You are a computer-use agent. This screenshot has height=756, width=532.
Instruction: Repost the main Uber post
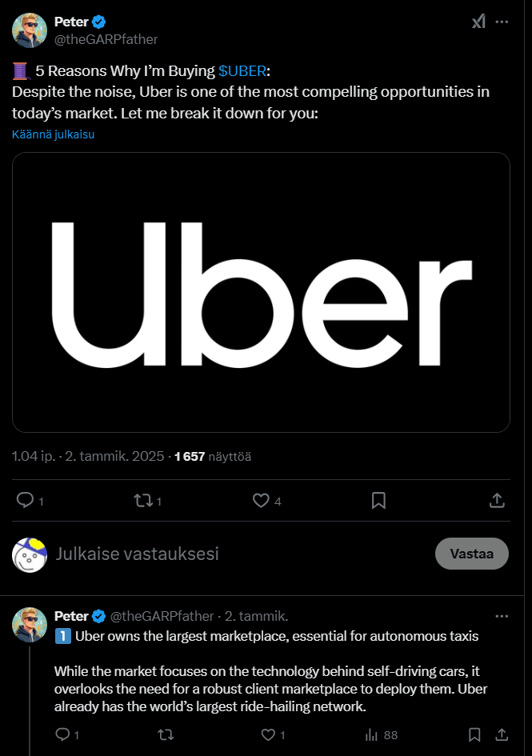(x=143, y=500)
